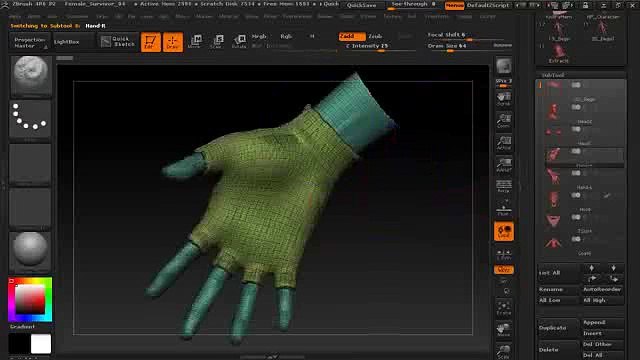The height and width of the screenshot is (360, 640).
Task: Activate the orange Edit mode button
Action: (151, 42)
